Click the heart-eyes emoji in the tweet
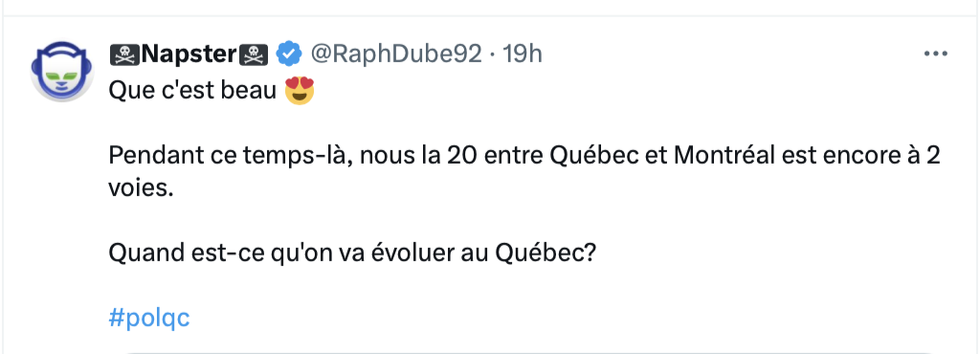Screen dimensions: 980x354 click(x=300, y=91)
